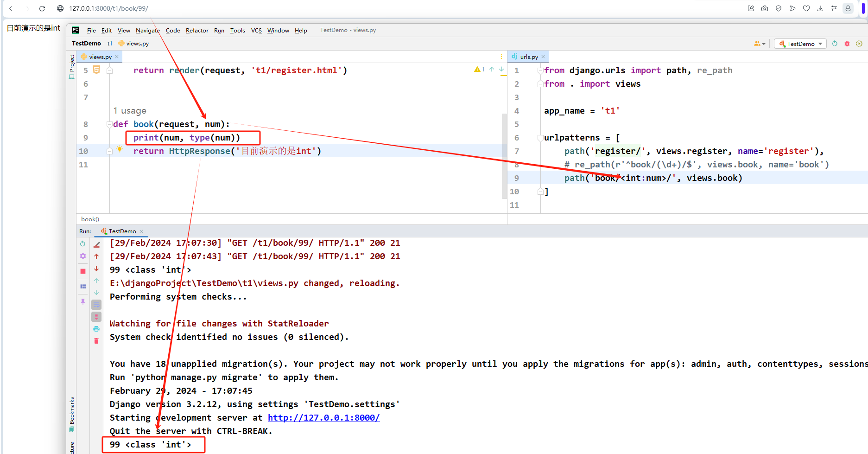Viewport: 868px width, 454px height.
Task: Open the browser downloads icon
Action: [820, 8]
